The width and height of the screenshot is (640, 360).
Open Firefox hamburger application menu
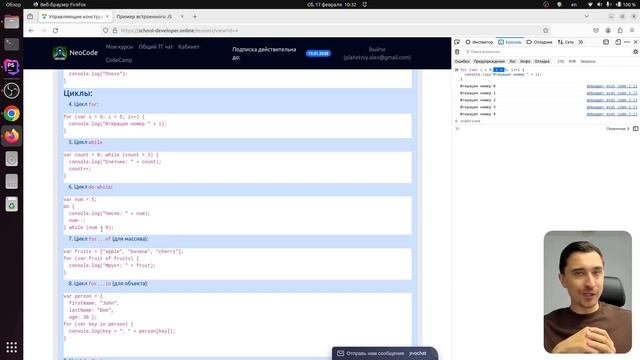click(x=632, y=31)
